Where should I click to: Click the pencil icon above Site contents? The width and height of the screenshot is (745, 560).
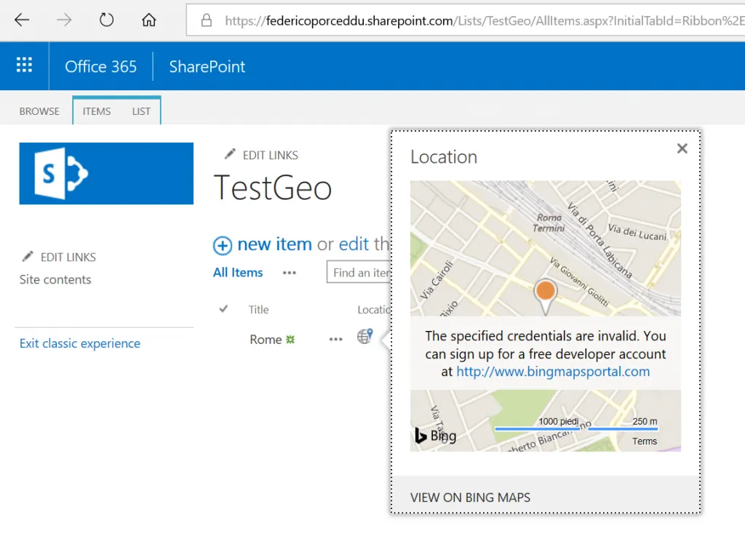point(28,257)
